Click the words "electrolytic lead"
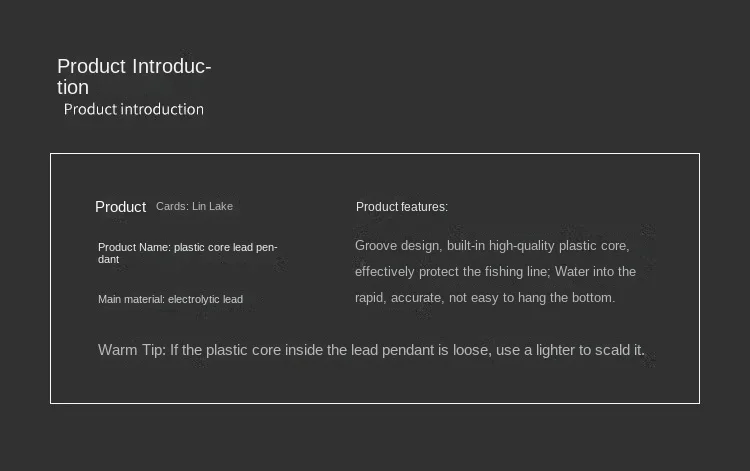The image size is (750, 471). pyautogui.click(x=205, y=299)
